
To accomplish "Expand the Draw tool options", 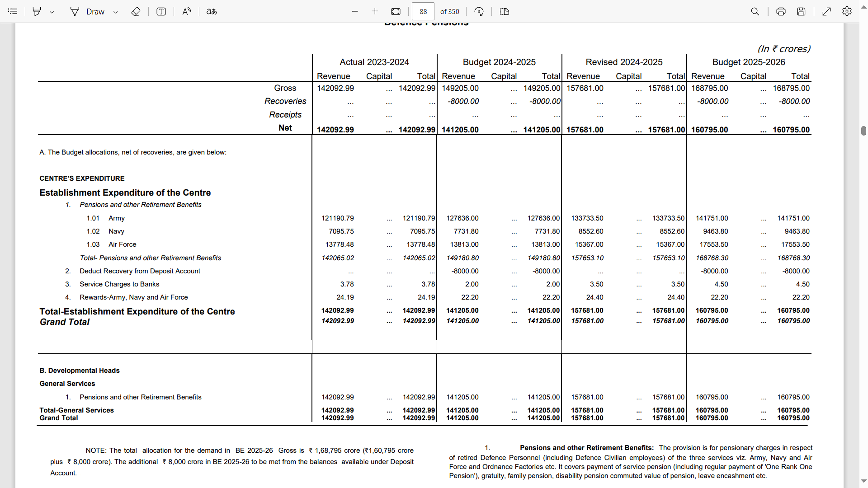I will click(115, 12).
